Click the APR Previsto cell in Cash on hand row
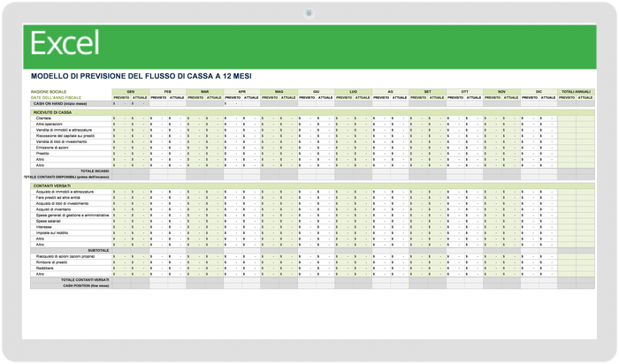 click(233, 103)
